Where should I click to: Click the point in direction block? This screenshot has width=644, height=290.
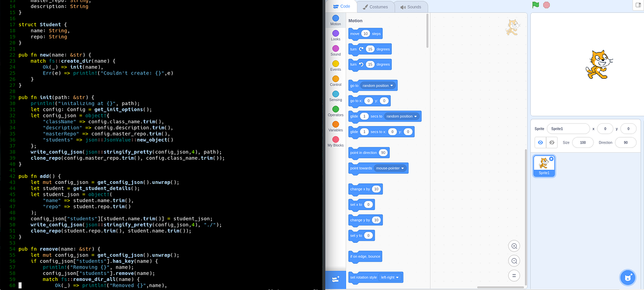(369, 153)
